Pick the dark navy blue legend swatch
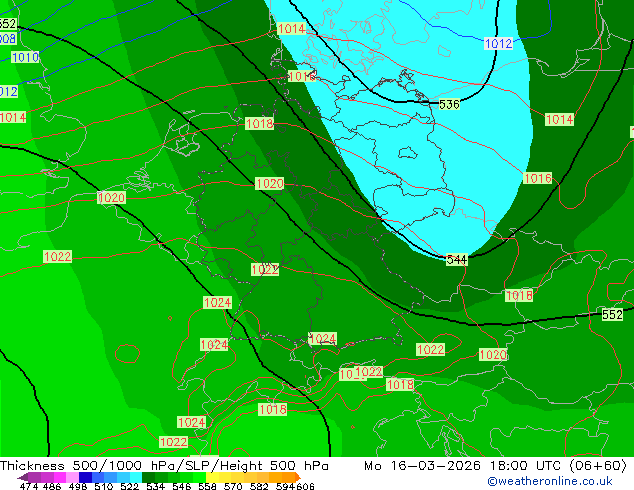This screenshot has width=634, height=490. 85,477
